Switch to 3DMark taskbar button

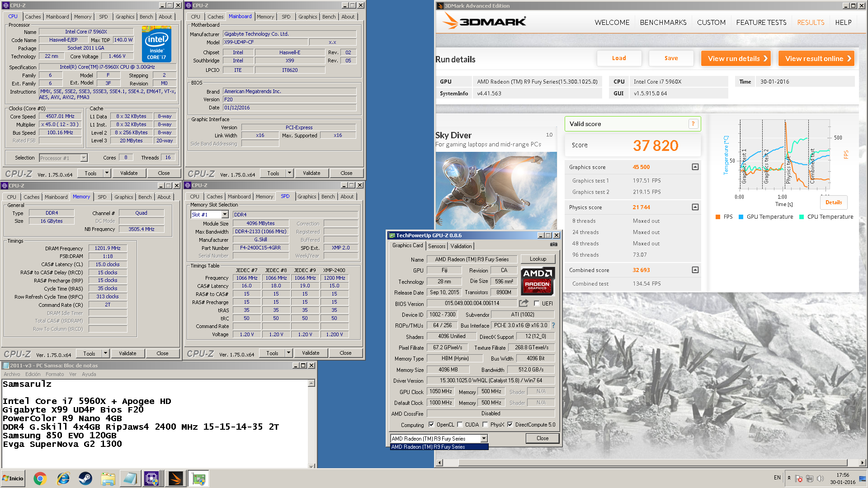(x=175, y=479)
